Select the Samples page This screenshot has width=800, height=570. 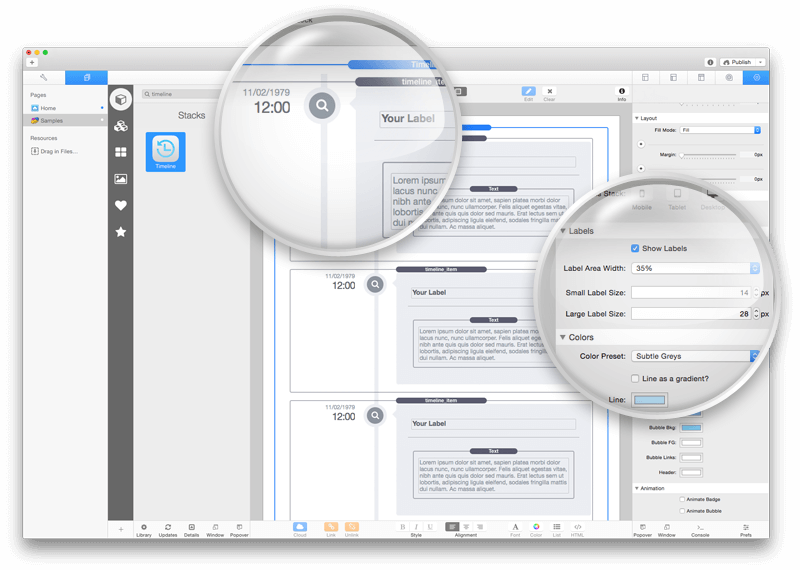coord(65,120)
